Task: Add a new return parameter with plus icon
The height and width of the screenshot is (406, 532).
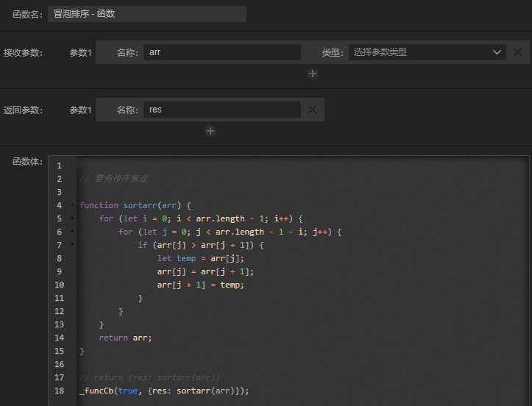Action: [x=210, y=131]
